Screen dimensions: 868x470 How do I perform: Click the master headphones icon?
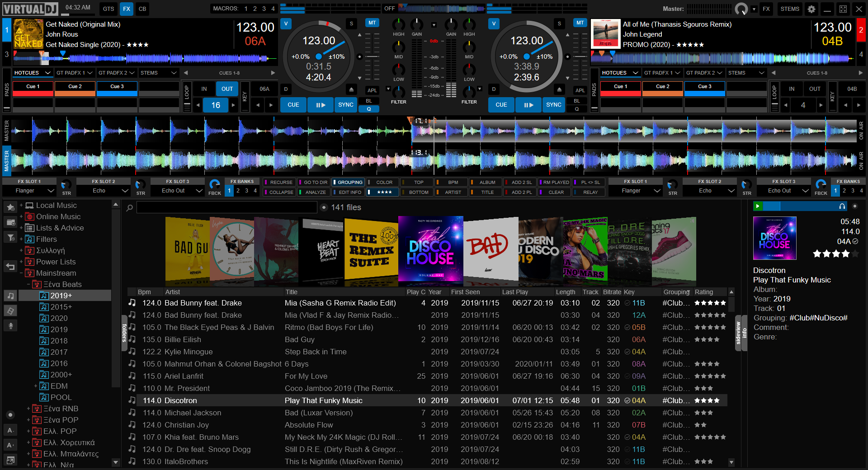pyautogui.click(x=741, y=9)
